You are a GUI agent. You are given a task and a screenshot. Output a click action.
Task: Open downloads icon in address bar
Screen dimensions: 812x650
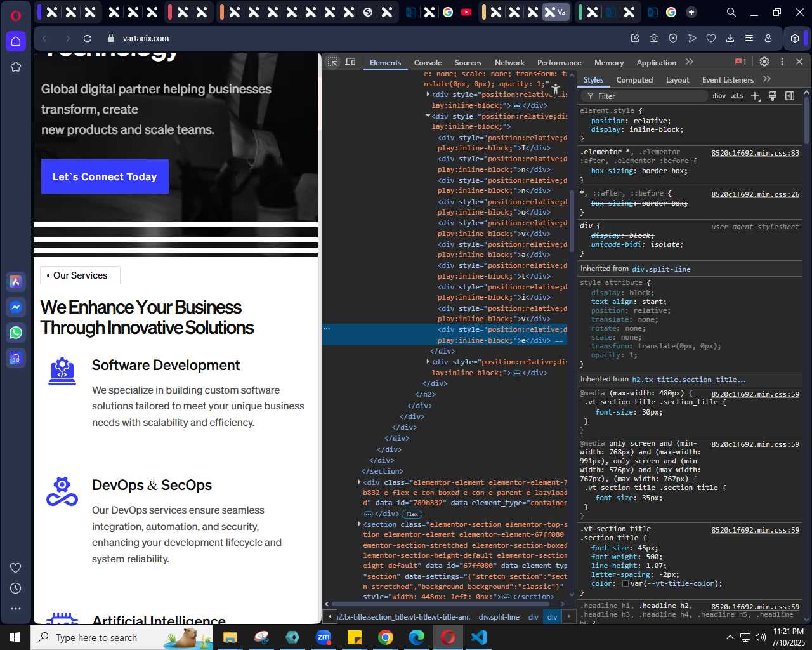730,38
